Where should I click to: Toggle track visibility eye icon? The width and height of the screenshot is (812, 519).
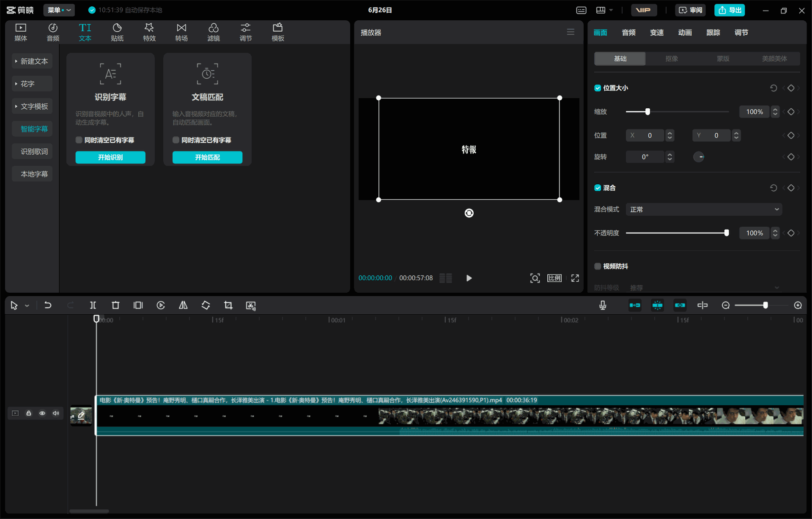[42, 413]
